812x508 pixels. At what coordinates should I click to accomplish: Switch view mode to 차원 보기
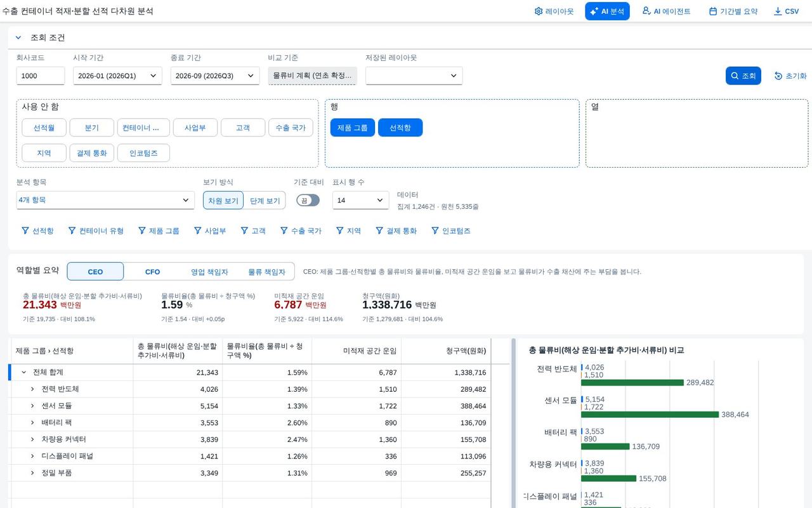pos(223,200)
